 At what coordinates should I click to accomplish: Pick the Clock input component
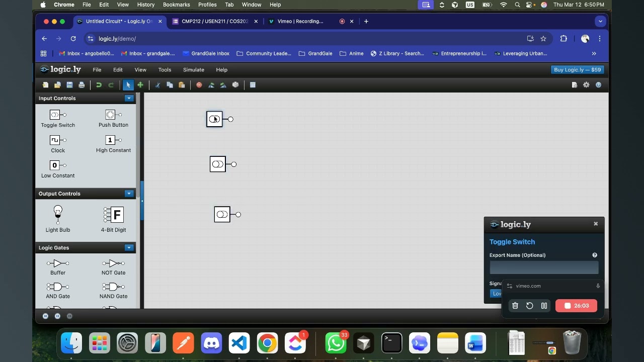(58, 144)
